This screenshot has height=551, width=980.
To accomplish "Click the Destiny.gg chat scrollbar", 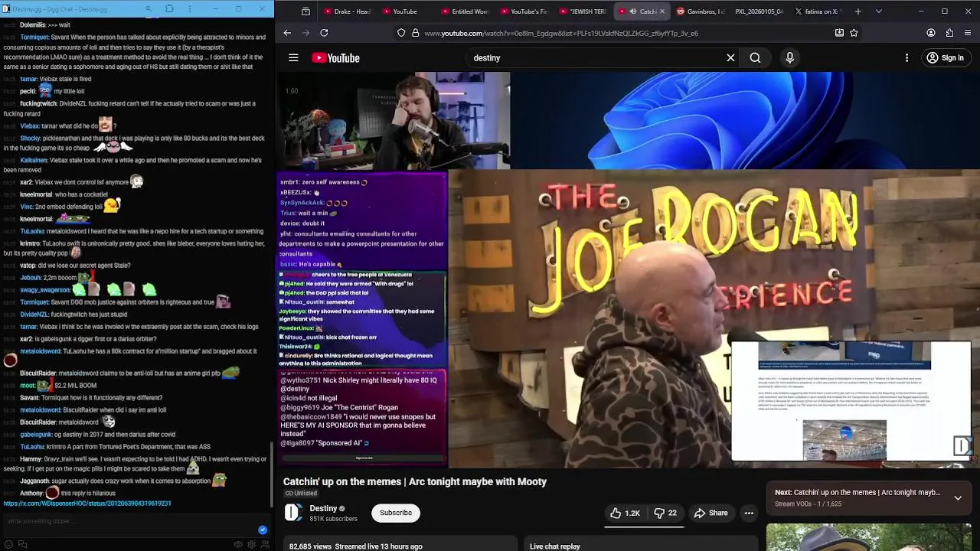I will pos(272,474).
